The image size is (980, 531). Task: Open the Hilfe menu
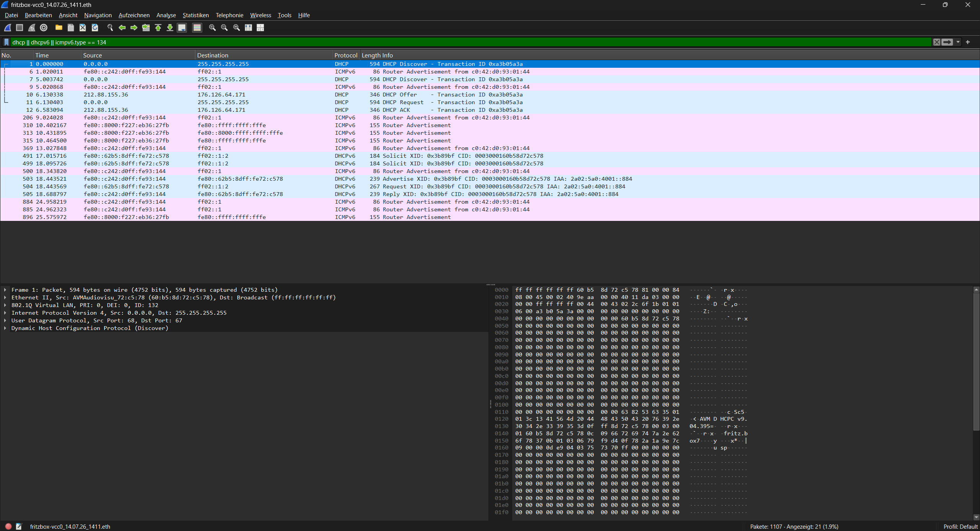coord(304,15)
